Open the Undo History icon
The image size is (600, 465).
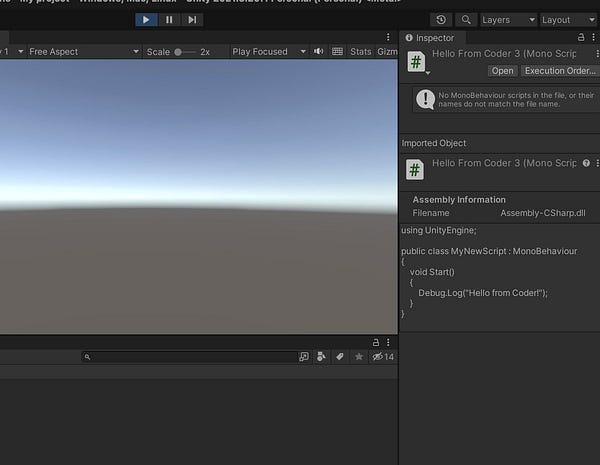pyautogui.click(x=441, y=20)
